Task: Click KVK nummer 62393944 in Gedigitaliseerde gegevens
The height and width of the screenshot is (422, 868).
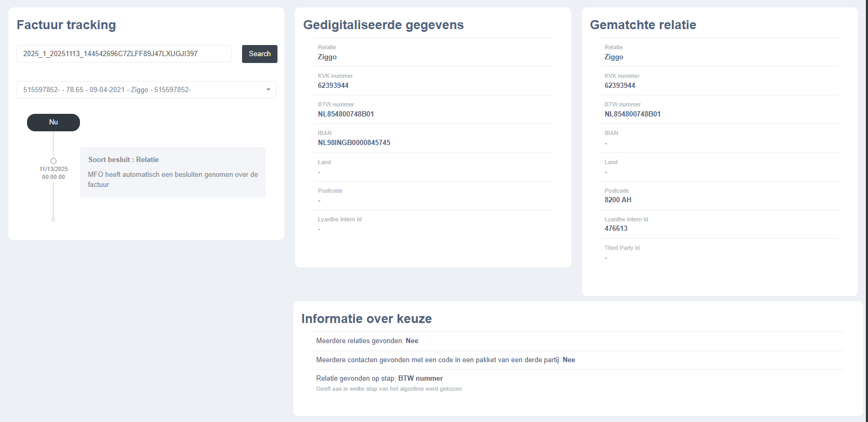Action: (x=333, y=85)
